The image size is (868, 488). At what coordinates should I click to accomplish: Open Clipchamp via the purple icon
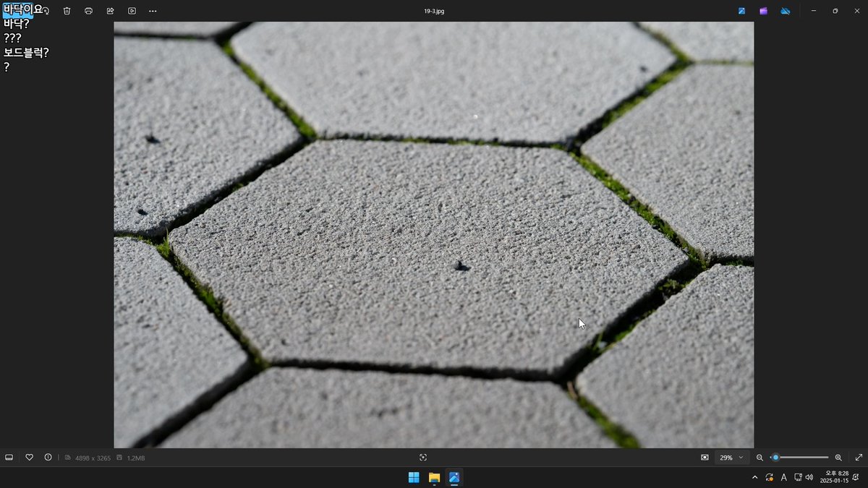(x=763, y=11)
